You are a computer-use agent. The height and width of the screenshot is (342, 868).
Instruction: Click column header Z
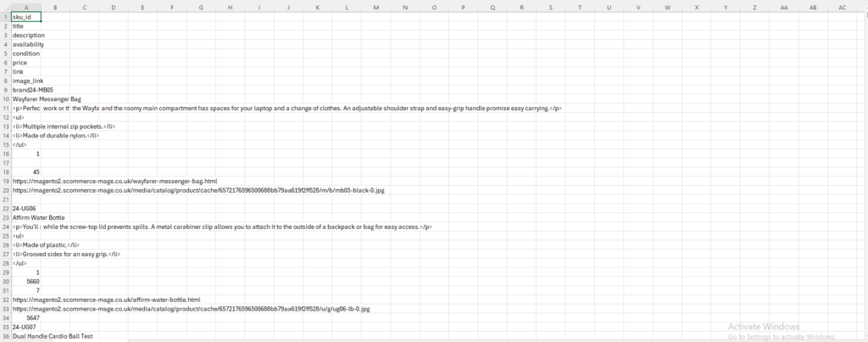pyautogui.click(x=754, y=8)
